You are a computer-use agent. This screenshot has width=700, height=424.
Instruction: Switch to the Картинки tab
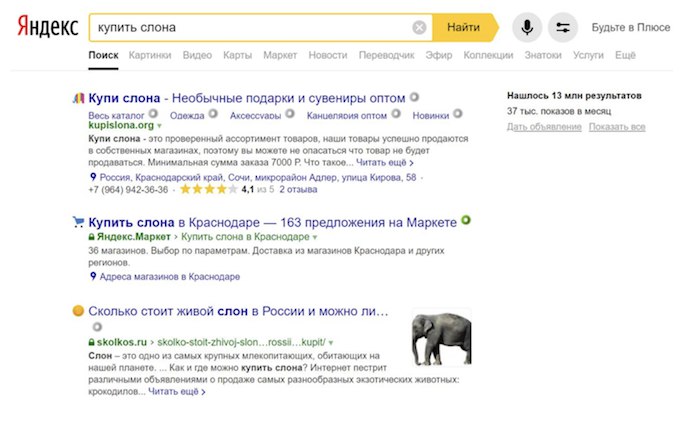click(x=150, y=55)
